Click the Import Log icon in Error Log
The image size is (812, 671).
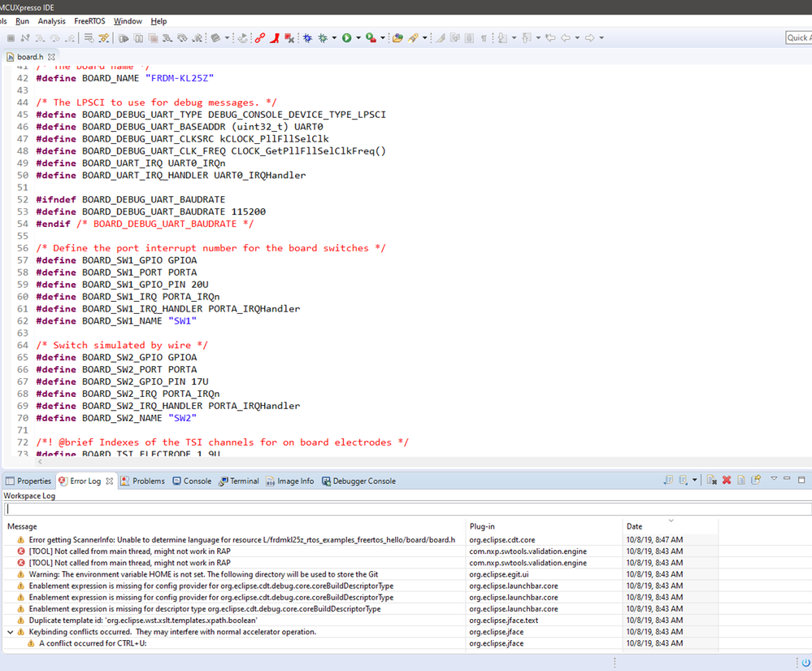683,481
